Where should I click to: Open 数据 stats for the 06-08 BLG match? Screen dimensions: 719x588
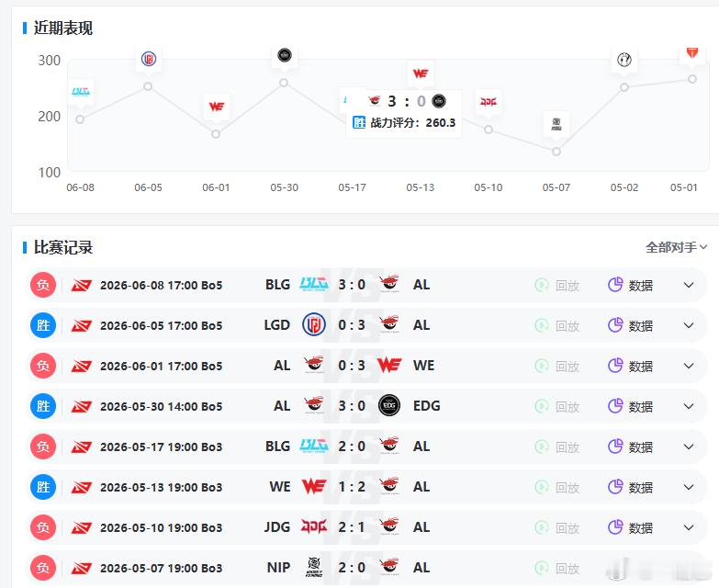click(x=631, y=285)
